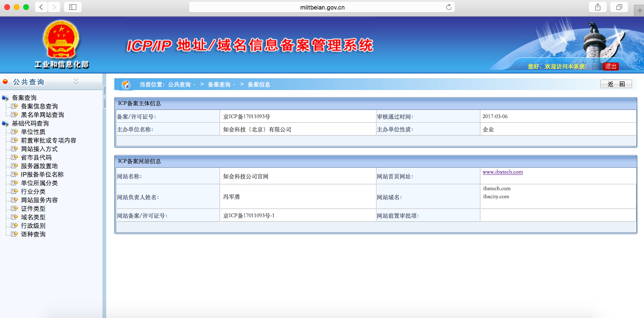Collapse the 公共查询 panel chevron
This screenshot has width=644, height=318.
(x=76, y=82)
